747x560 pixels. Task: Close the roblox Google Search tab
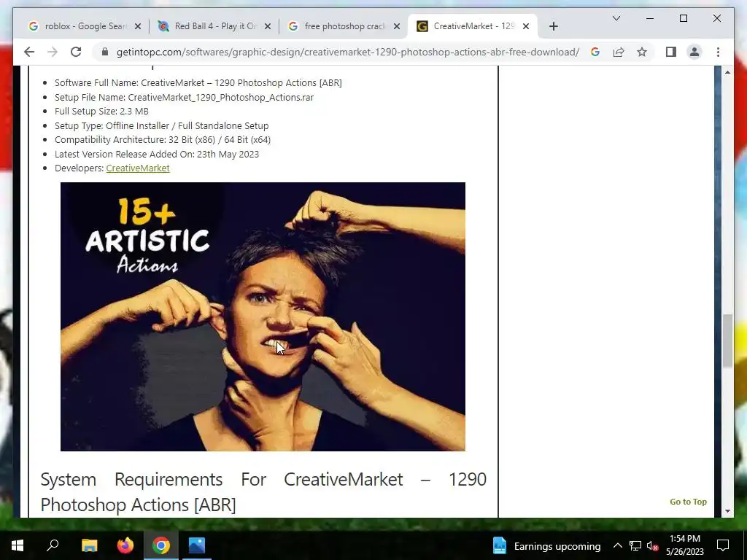pos(138,27)
